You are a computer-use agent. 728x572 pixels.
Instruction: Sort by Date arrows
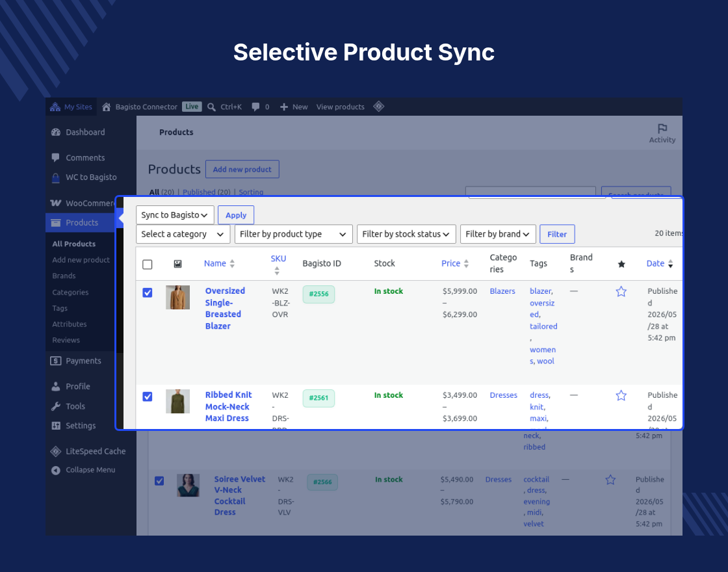670,264
